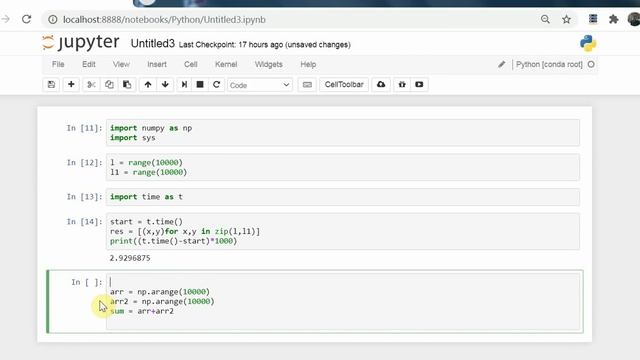Click the Python logo icon
This screenshot has height=360, width=640.
click(x=588, y=43)
